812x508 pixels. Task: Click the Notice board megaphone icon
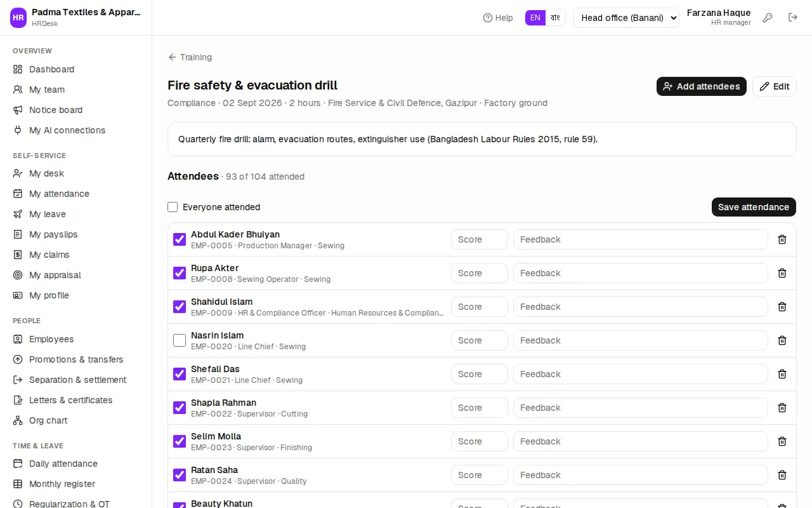(18, 110)
